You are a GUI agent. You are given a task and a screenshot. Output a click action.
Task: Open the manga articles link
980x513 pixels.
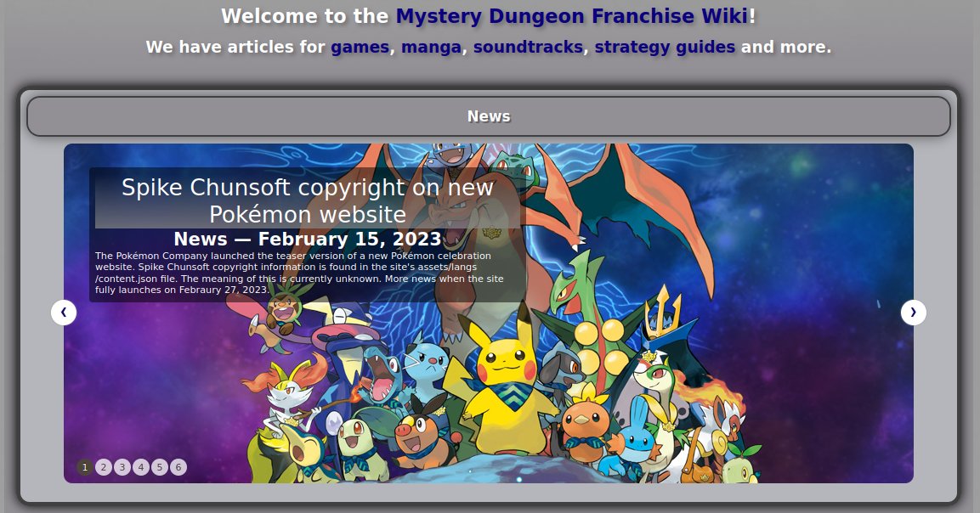(x=431, y=47)
